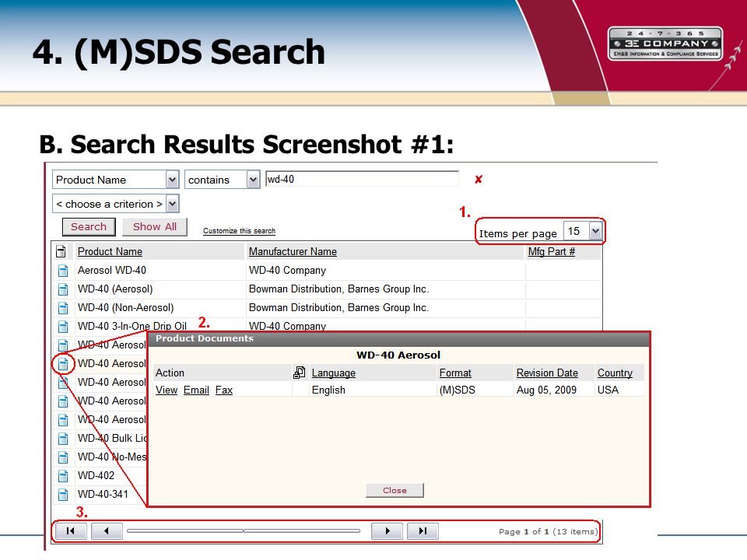Click the Search button
The width and height of the screenshot is (747, 560).
tap(89, 226)
